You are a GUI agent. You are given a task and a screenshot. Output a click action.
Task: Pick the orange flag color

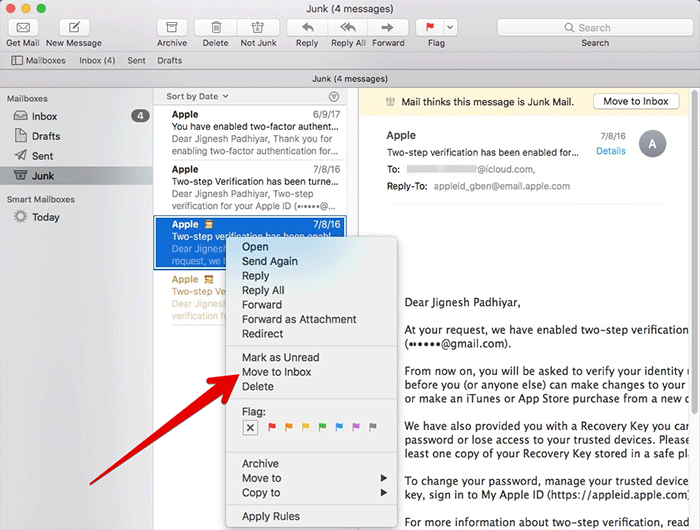(289, 427)
